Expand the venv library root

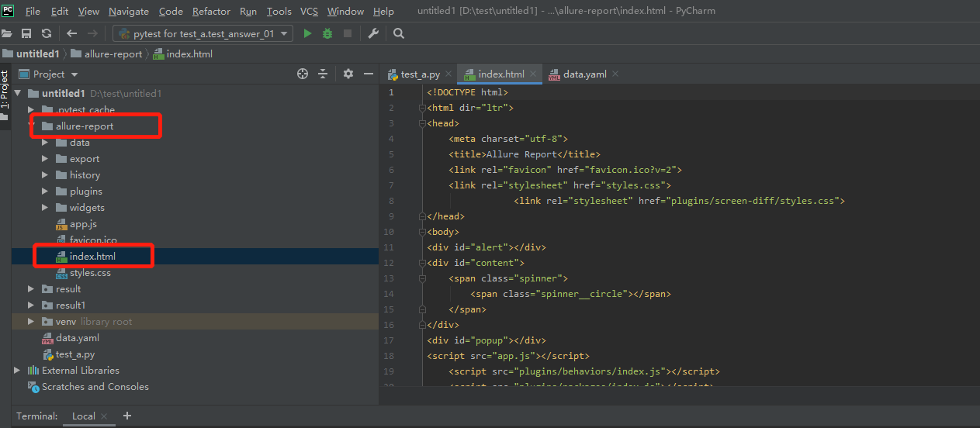(x=31, y=322)
